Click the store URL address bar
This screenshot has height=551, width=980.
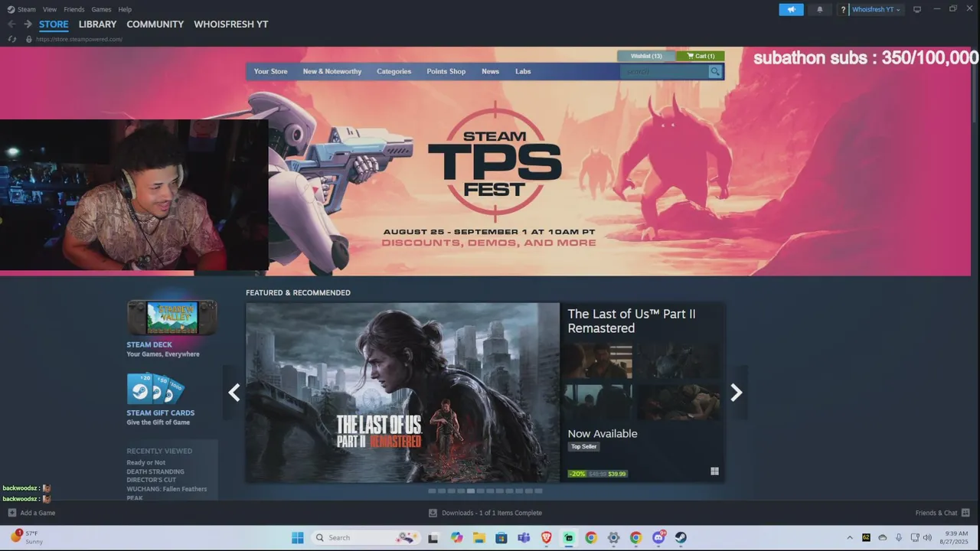[79, 39]
